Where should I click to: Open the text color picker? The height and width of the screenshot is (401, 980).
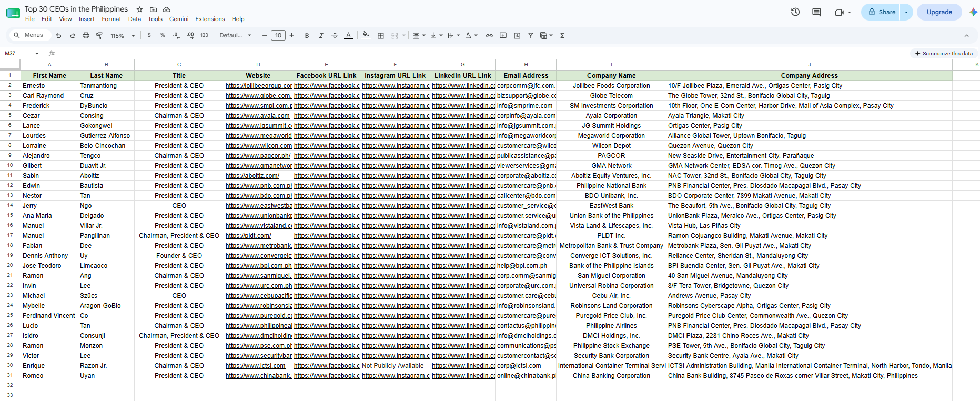click(348, 36)
